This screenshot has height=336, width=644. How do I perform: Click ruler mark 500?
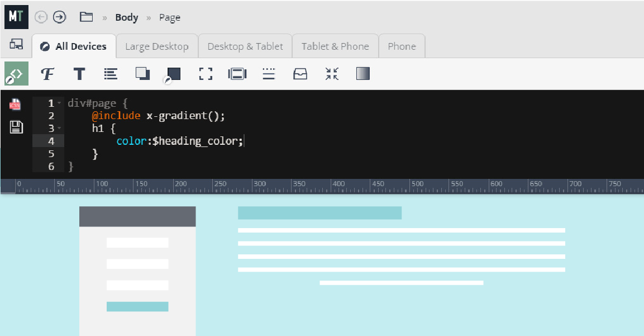(418, 184)
